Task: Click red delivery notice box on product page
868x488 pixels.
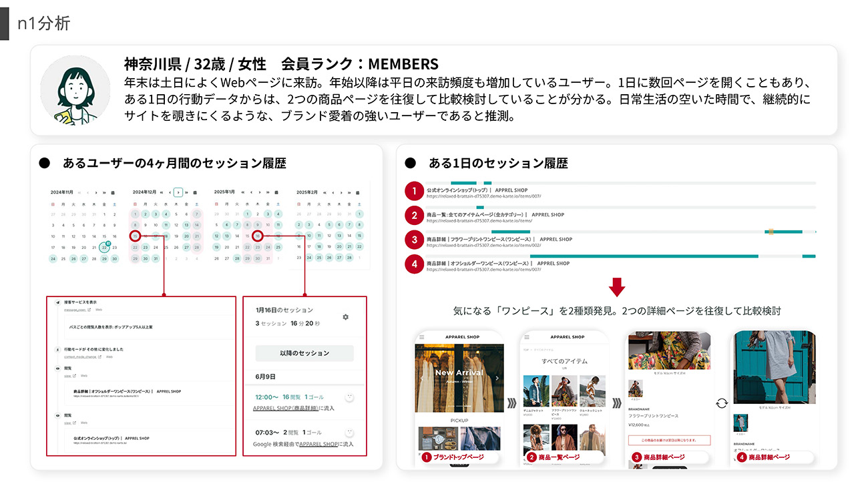Action: pos(670,440)
